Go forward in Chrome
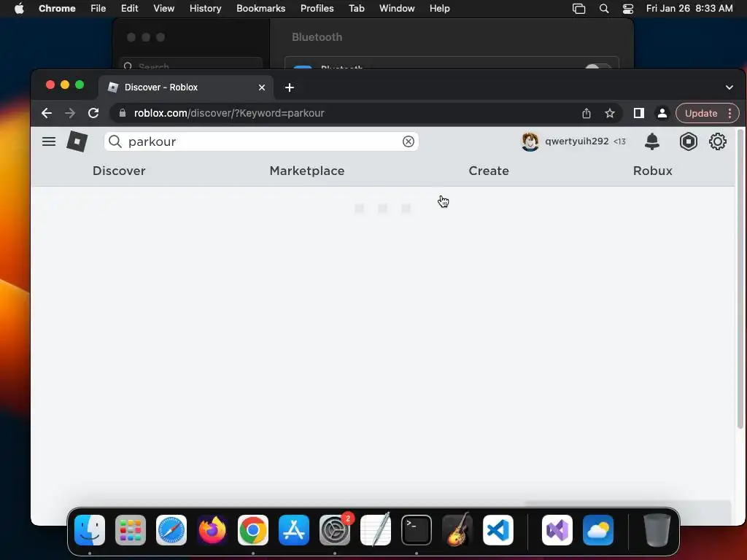The width and height of the screenshot is (747, 560). [x=70, y=113]
